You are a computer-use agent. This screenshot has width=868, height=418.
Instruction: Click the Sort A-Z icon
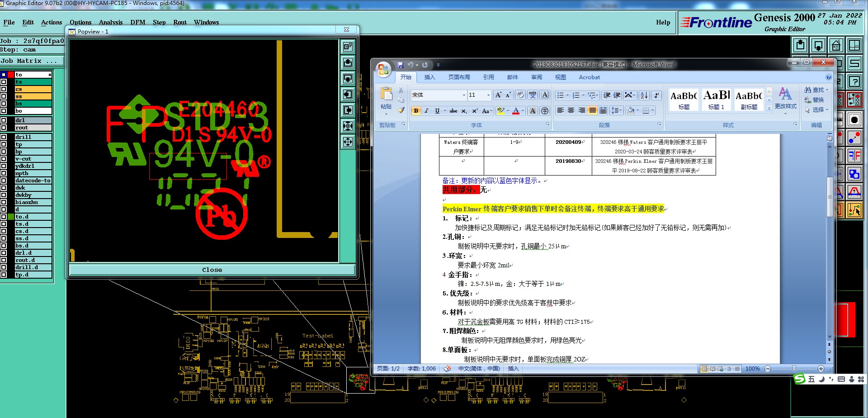click(x=644, y=95)
